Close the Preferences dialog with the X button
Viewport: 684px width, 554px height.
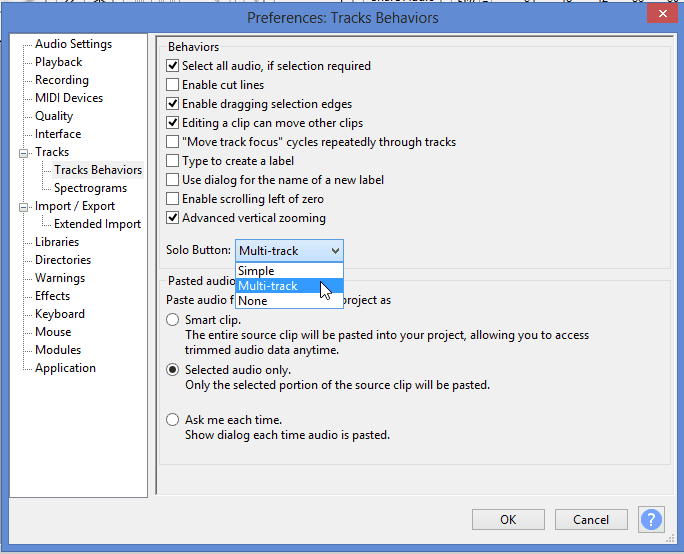click(658, 17)
